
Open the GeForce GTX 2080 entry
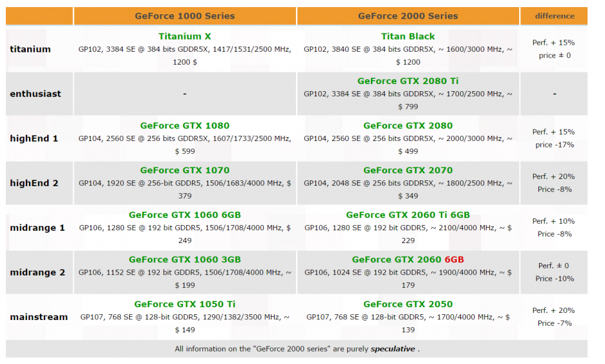pyautogui.click(x=408, y=126)
